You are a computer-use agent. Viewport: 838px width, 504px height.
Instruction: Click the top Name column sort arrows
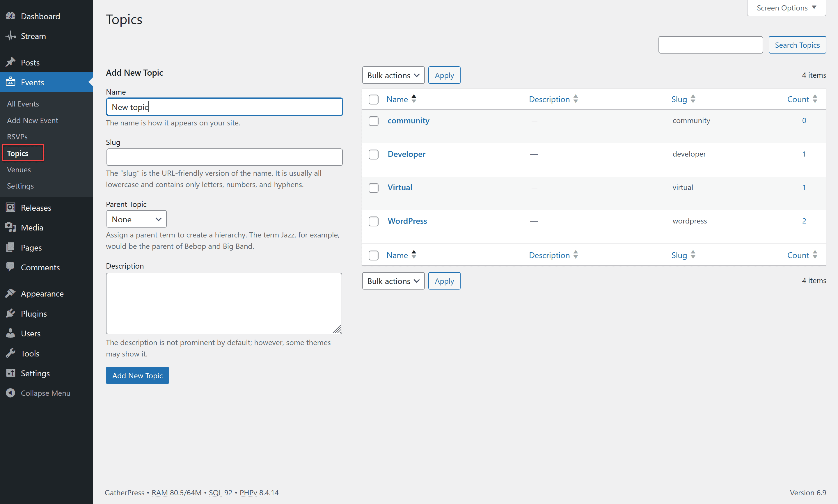(414, 99)
